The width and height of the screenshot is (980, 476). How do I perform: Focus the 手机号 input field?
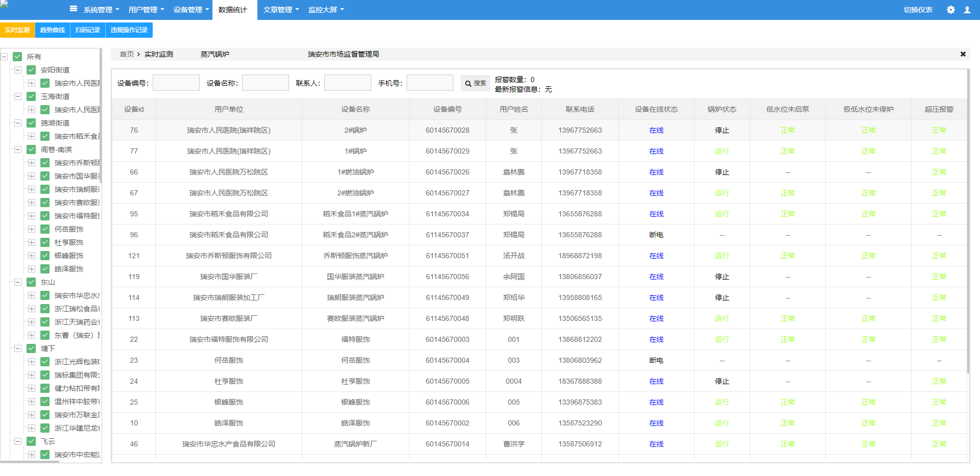(x=430, y=83)
